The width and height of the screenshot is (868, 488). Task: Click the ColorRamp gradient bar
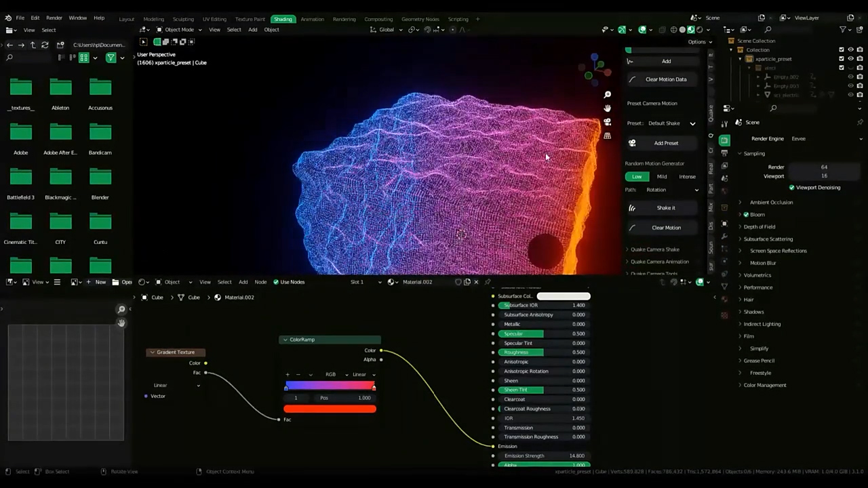click(330, 386)
